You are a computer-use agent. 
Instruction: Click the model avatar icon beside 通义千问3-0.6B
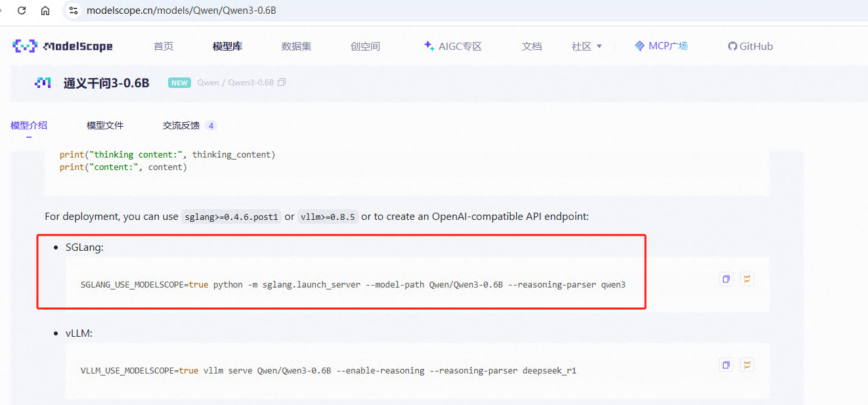pyautogui.click(x=43, y=83)
